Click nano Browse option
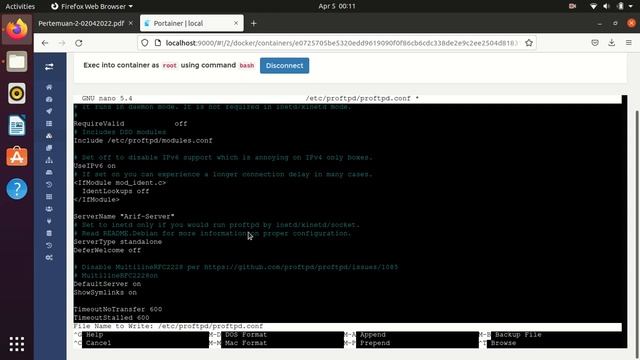This screenshot has width=640, height=360. [x=503, y=343]
